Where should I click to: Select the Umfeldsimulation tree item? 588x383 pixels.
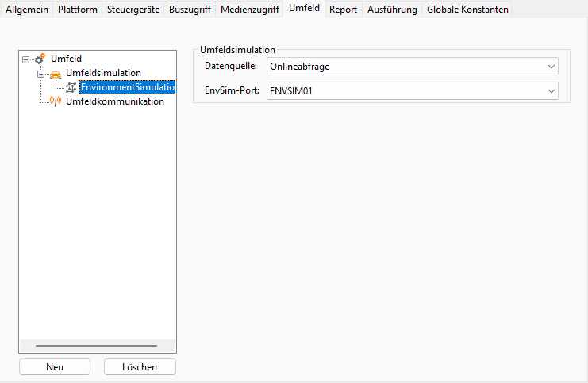coord(103,73)
